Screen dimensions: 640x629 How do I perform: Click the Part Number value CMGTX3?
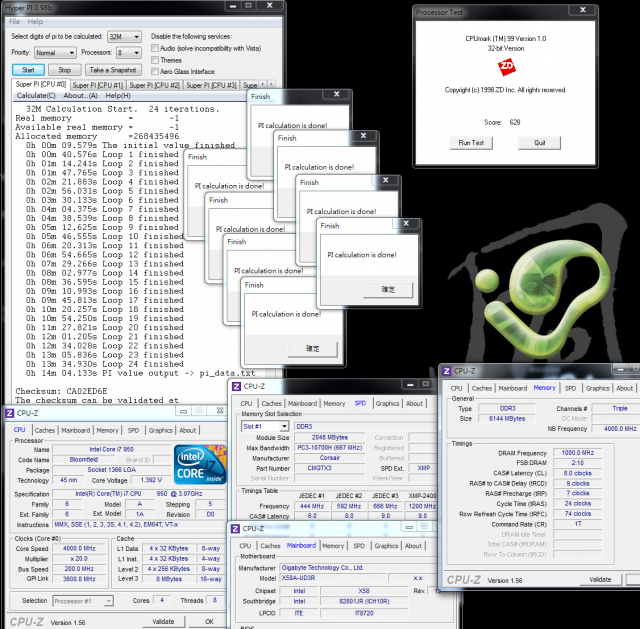[x=330, y=468]
